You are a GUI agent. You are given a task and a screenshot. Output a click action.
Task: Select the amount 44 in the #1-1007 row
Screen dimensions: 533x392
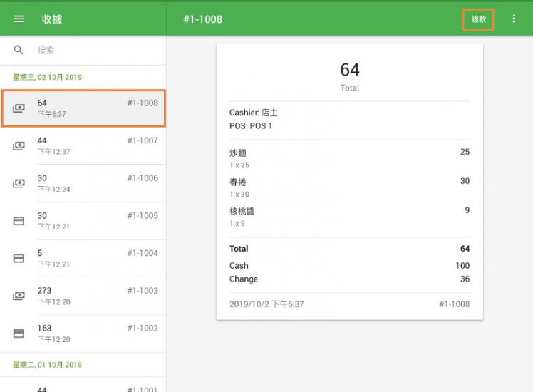point(42,140)
